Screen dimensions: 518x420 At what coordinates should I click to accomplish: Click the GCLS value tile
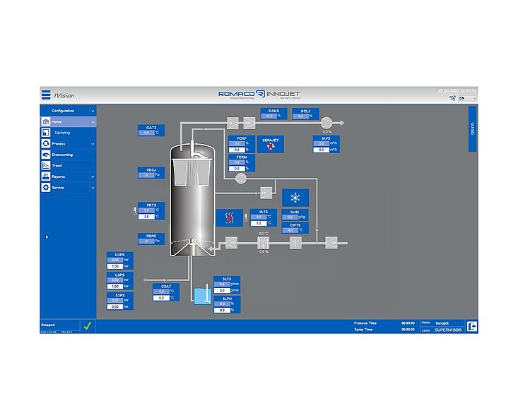(305, 114)
